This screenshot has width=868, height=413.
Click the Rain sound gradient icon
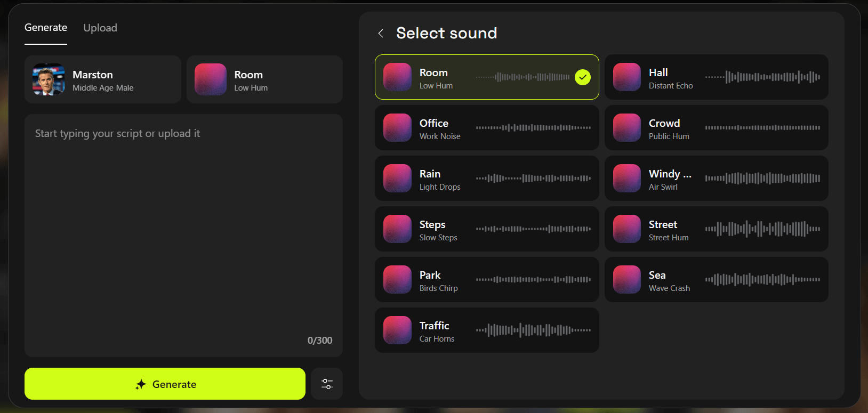[x=397, y=179]
